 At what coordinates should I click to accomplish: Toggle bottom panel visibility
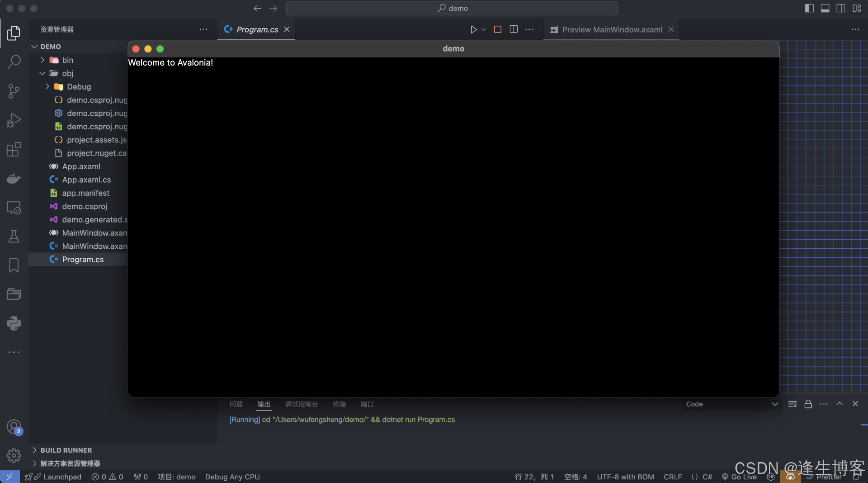click(x=825, y=8)
